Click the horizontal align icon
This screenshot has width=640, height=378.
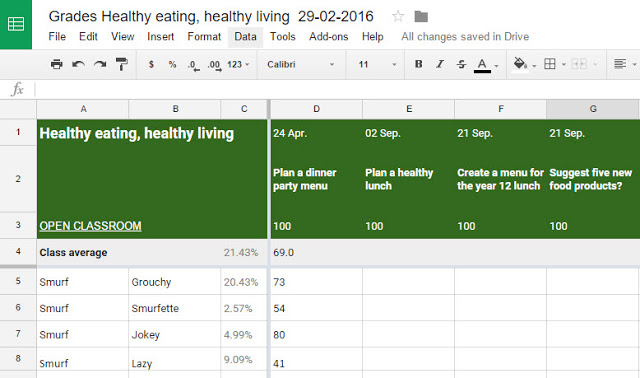coord(620,64)
